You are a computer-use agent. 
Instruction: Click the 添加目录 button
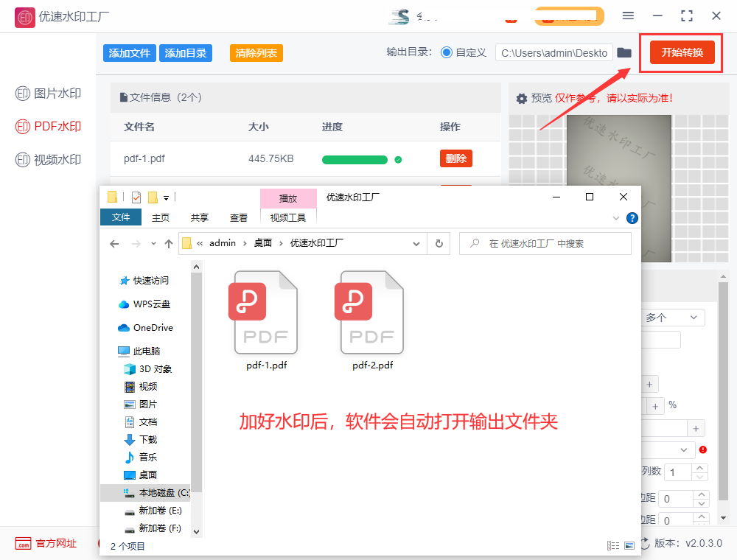pos(186,53)
